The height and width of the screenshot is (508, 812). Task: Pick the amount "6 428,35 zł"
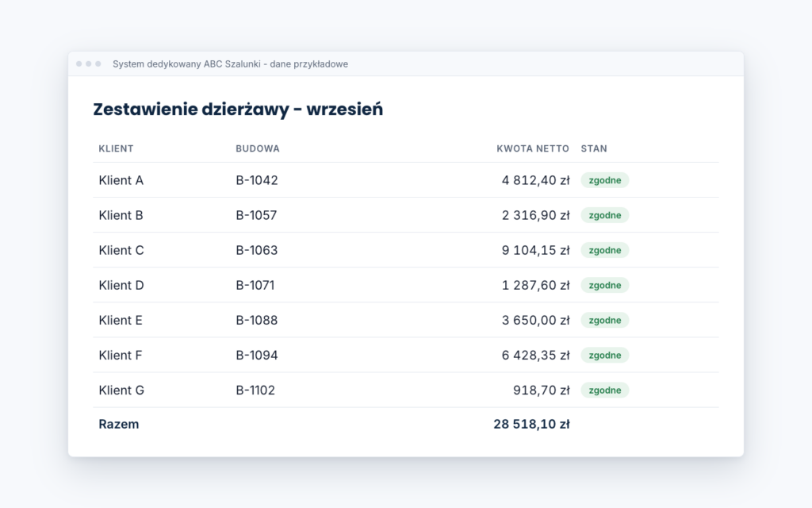point(535,355)
